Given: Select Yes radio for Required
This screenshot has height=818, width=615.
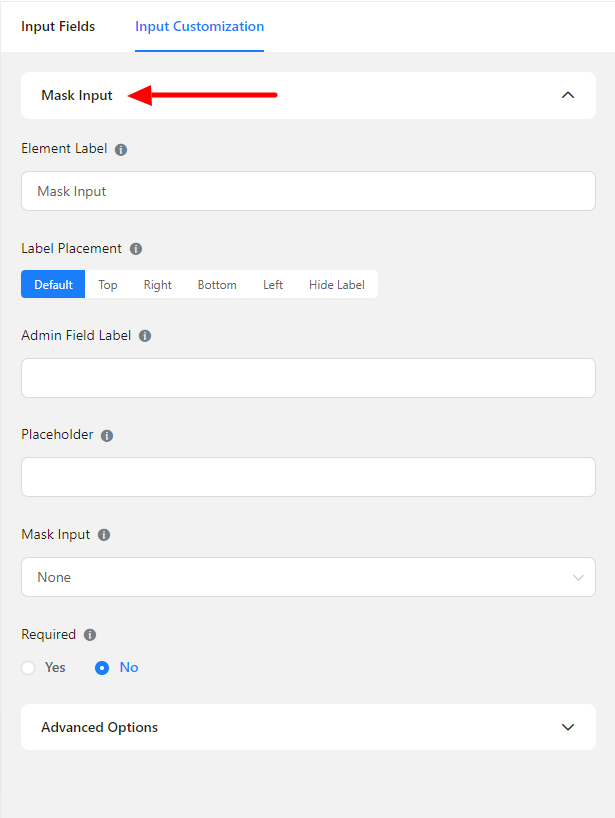Looking at the screenshot, I should 28,668.
